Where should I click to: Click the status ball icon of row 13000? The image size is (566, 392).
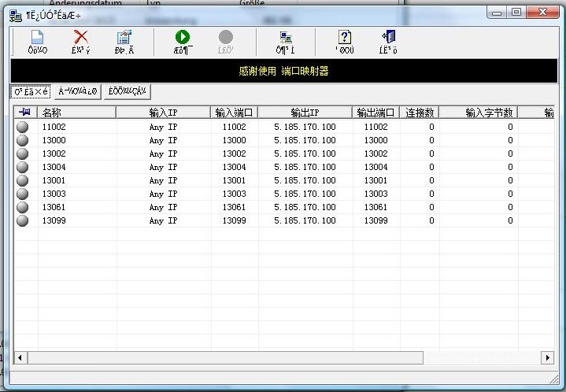22,140
